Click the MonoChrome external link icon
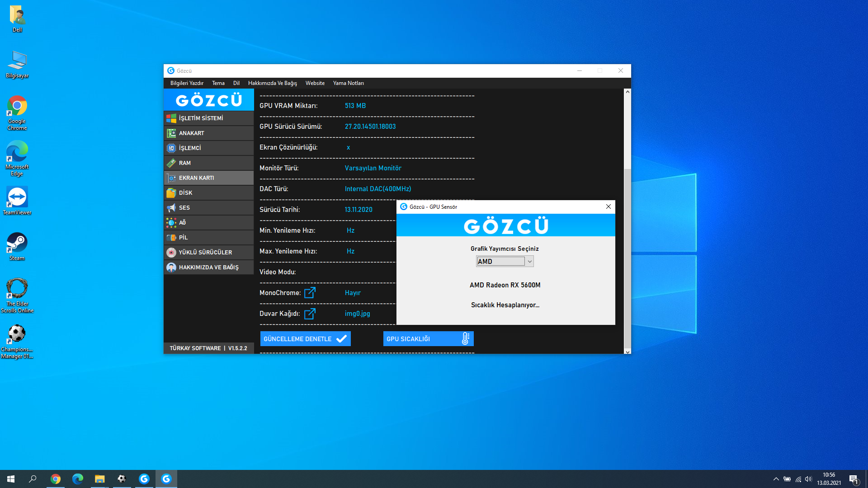 pyautogui.click(x=310, y=293)
